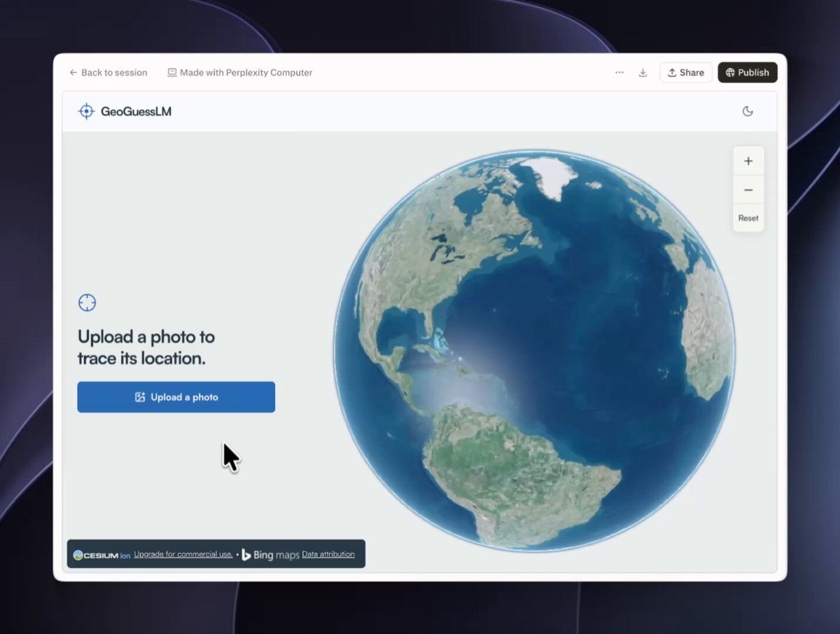Zoom out on the globe with minus

click(x=748, y=190)
